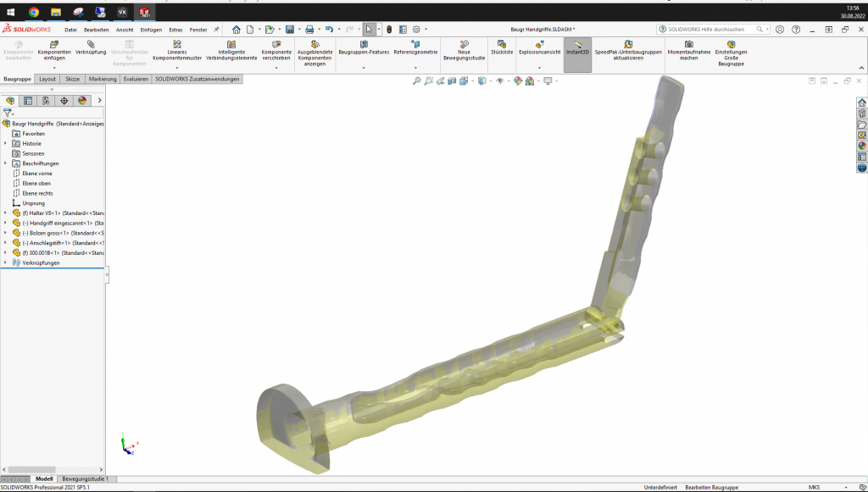
Task: Click the Komponente verschieben tool
Action: pyautogui.click(x=275, y=47)
